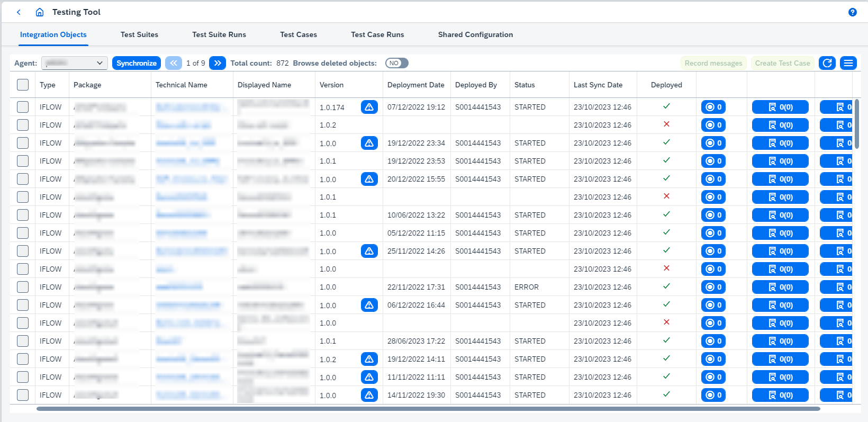Click warning icon in 11/11/2022 11:11 row
Image resolution: width=868 pixels, height=422 pixels.
(369, 377)
